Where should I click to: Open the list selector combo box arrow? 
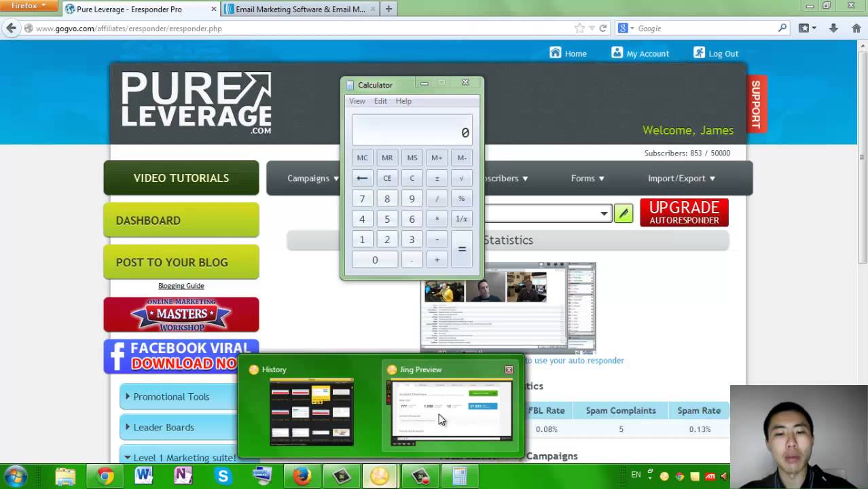[604, 213]
